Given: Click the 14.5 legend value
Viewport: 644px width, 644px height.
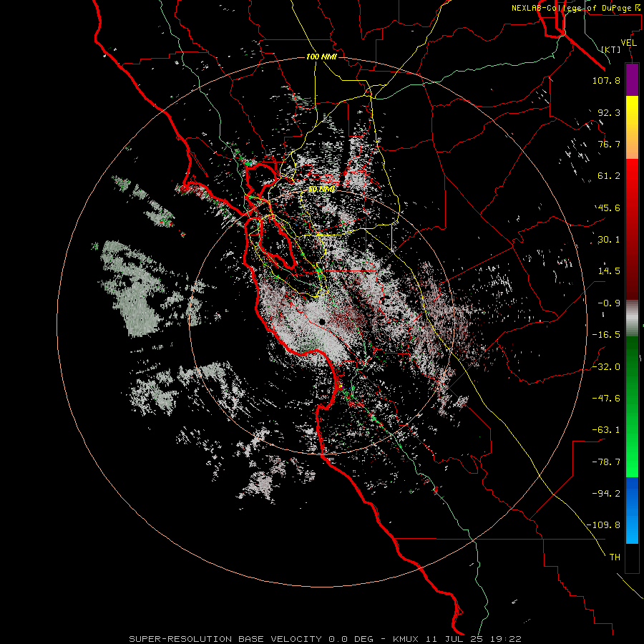Looking at the screenshot, I should click(609, 271).
